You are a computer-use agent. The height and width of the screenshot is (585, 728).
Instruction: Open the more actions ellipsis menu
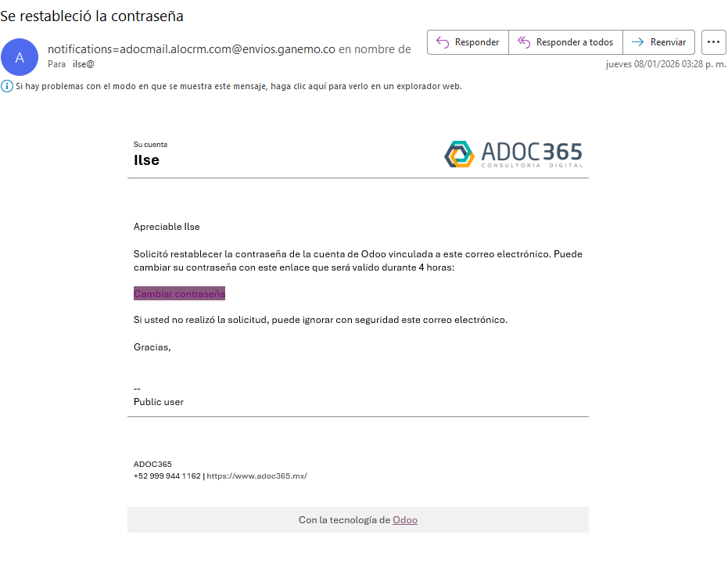coord(713,42)
